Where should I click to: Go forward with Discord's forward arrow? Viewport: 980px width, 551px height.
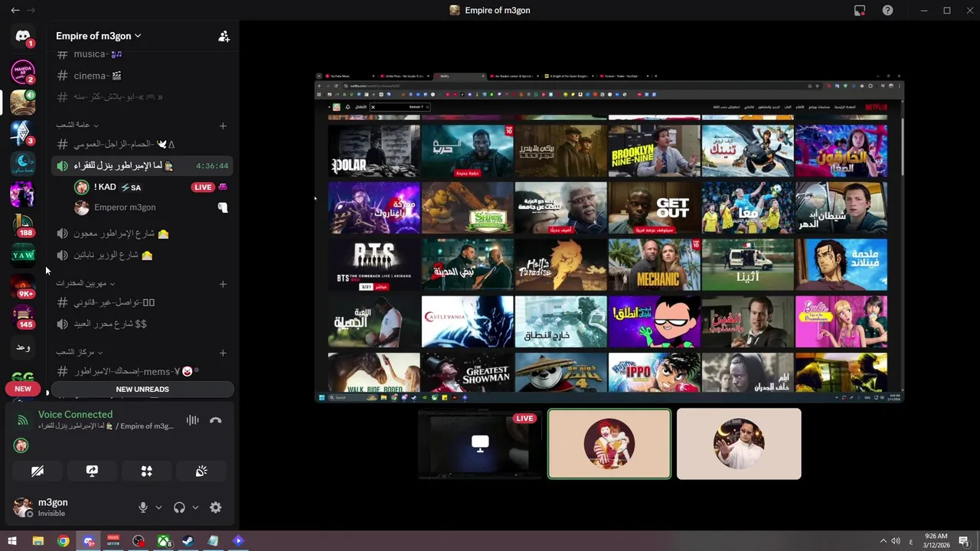click(x=31, y=10)
